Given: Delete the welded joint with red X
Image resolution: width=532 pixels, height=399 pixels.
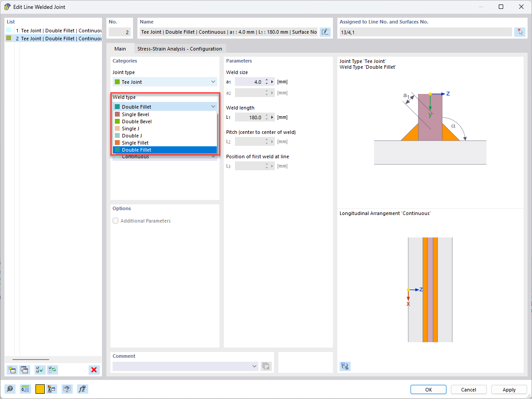Looking at the screenshot, I should 94,370.
